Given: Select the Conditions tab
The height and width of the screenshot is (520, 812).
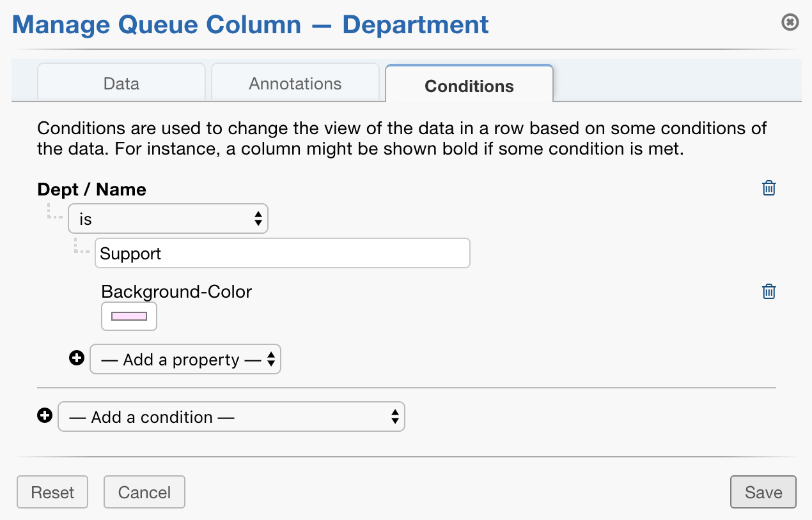Looking at the screenshot, I should pyautogui.click(x=469, y=86).
